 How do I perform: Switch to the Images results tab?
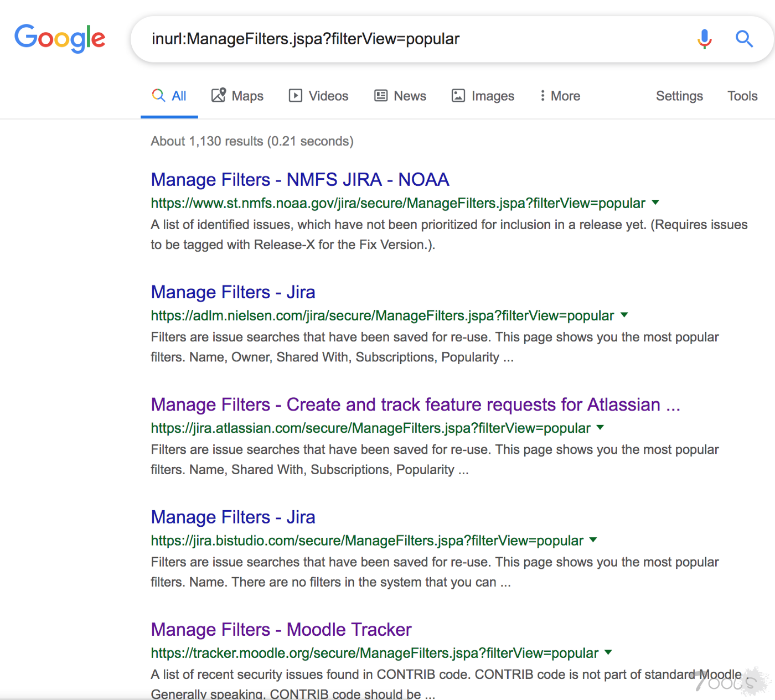click(483, 96)
